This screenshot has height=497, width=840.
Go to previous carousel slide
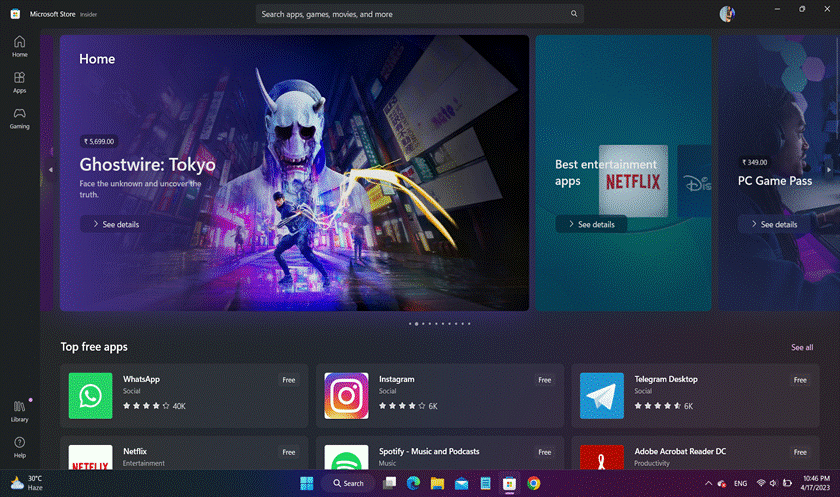[x=50, y=170]
